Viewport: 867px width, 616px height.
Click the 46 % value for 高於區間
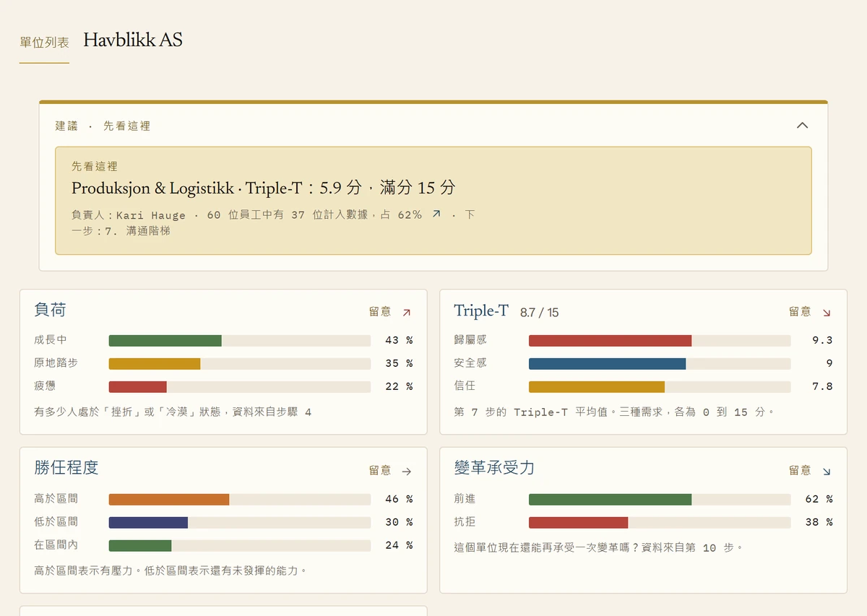(x=399, y=499)
